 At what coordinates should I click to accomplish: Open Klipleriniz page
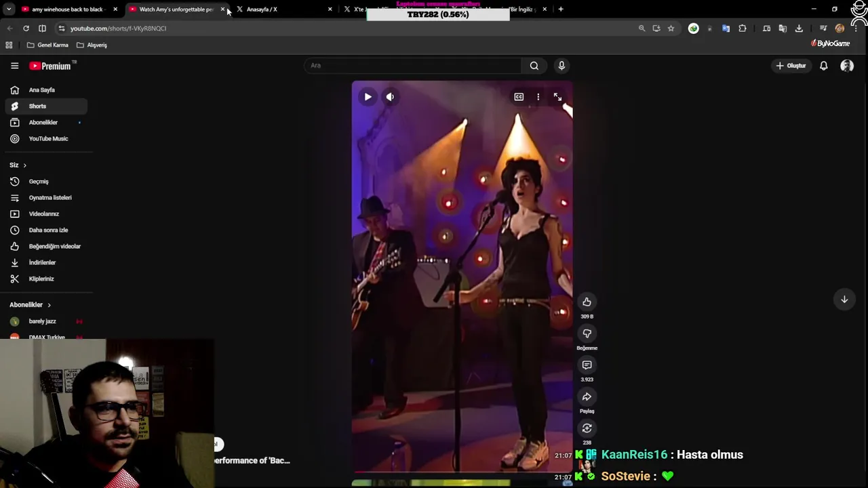(x=45, y=279)
